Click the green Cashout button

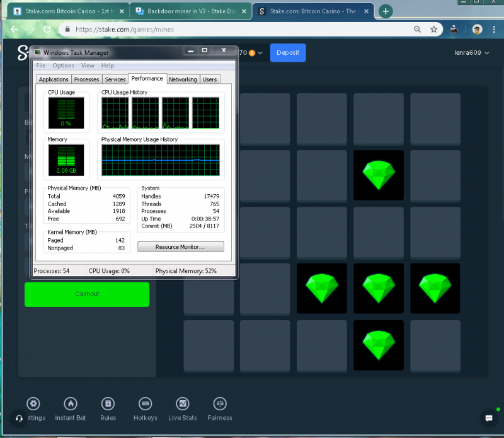[87, 294]
